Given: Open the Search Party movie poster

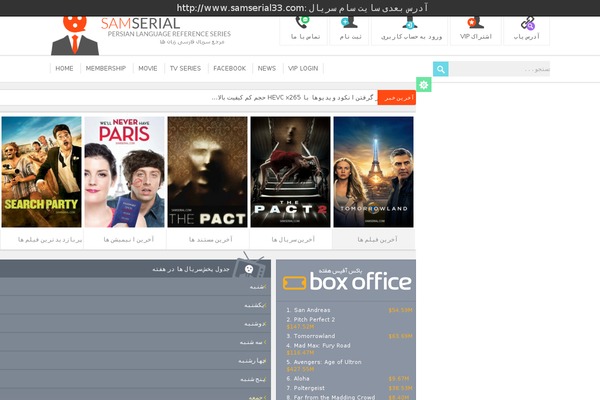Looking at the screenshot, I should click(x=41, y=172).
